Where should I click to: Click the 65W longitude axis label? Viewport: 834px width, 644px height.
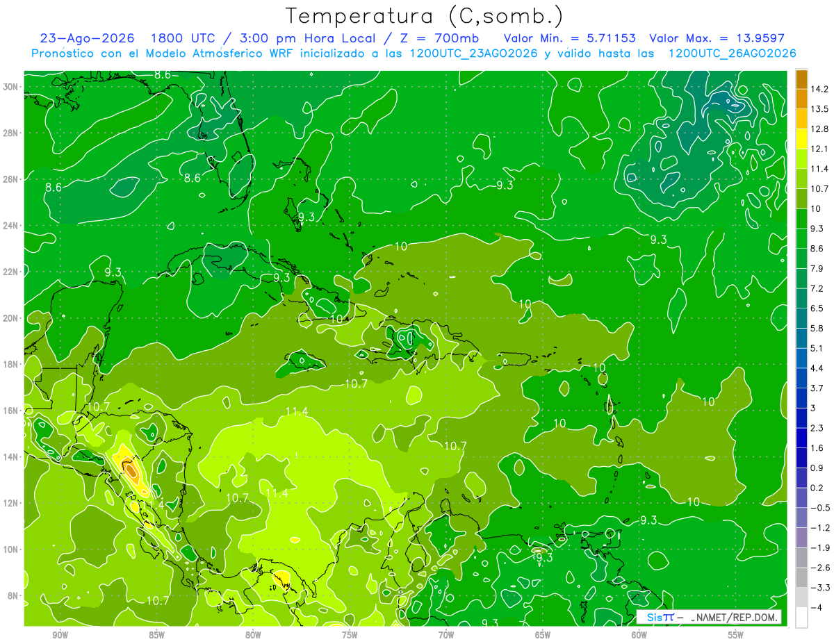[x=543, y=635]
